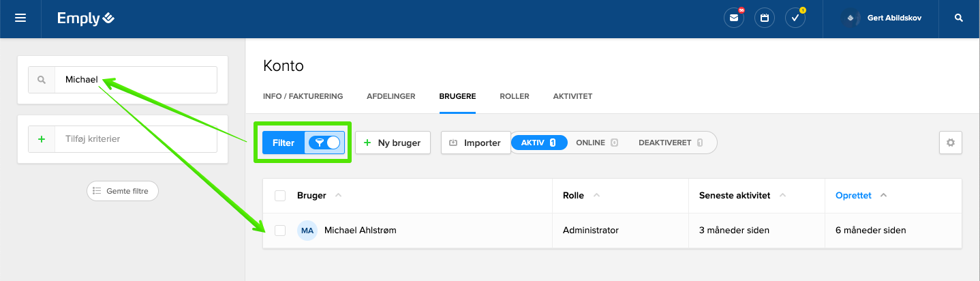
Task: Click the Tilføj kriterier field
Action: point(135,139)
